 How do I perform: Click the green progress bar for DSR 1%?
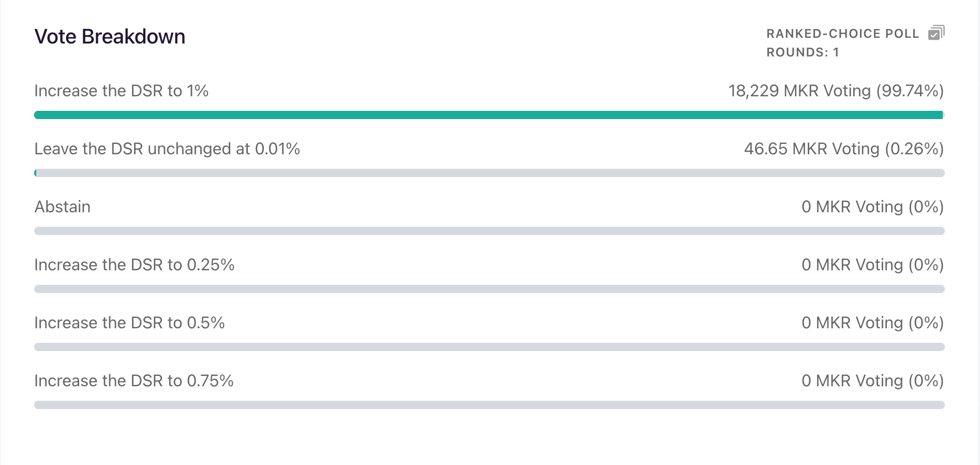[x=489, y=115]
